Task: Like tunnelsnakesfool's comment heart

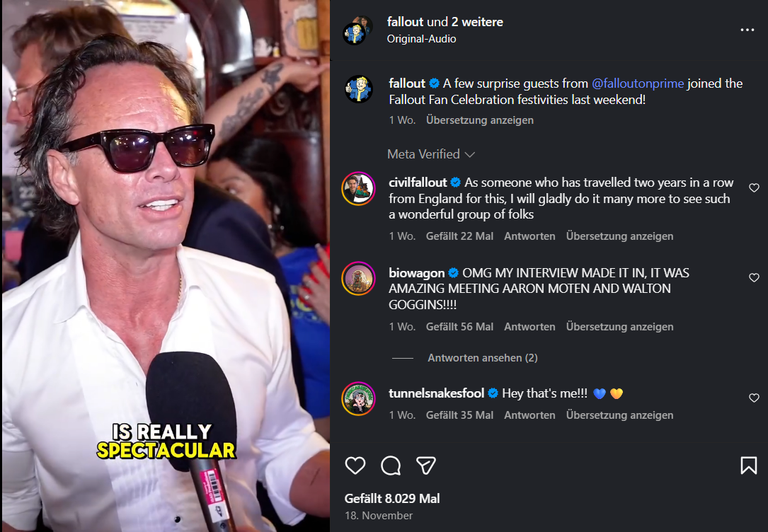Action: coord(754,398)
